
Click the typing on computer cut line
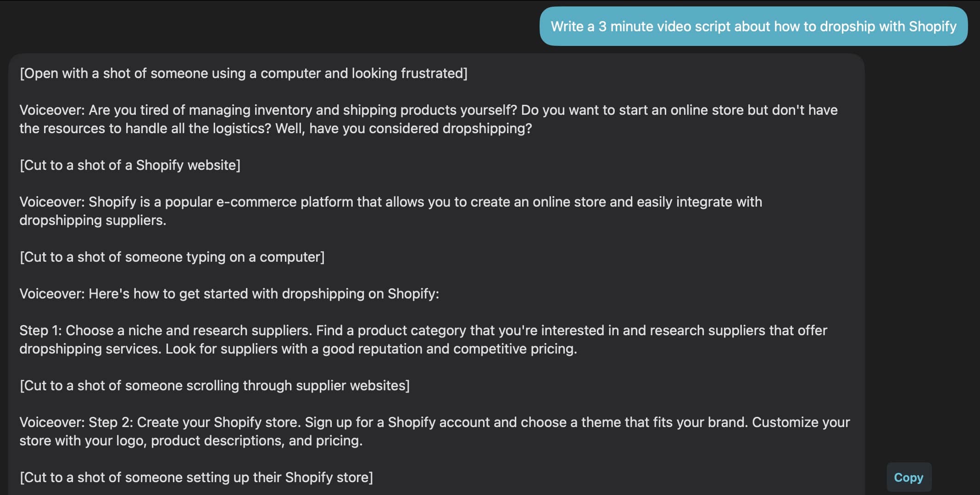[172, 257]
